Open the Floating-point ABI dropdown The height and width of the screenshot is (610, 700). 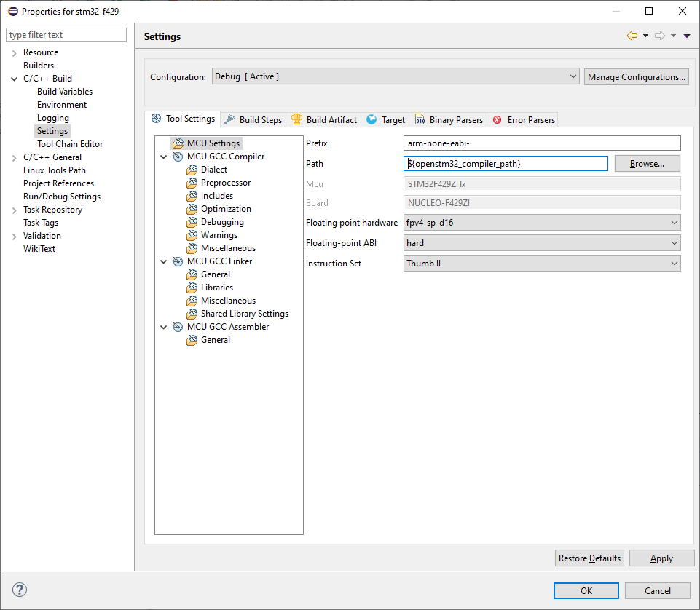tap(542, 243)
